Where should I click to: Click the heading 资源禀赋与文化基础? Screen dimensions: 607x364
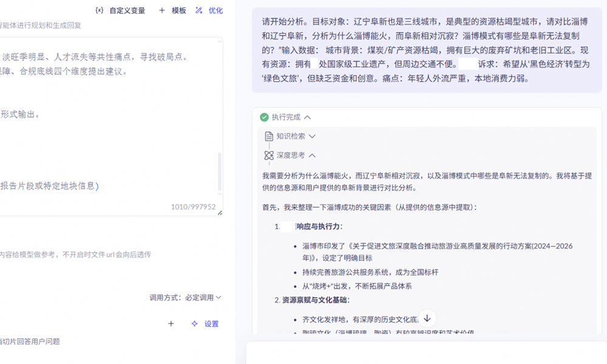[314, 300]
